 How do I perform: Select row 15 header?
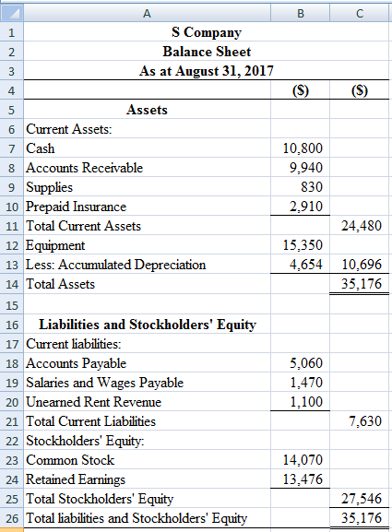(12, 305)
